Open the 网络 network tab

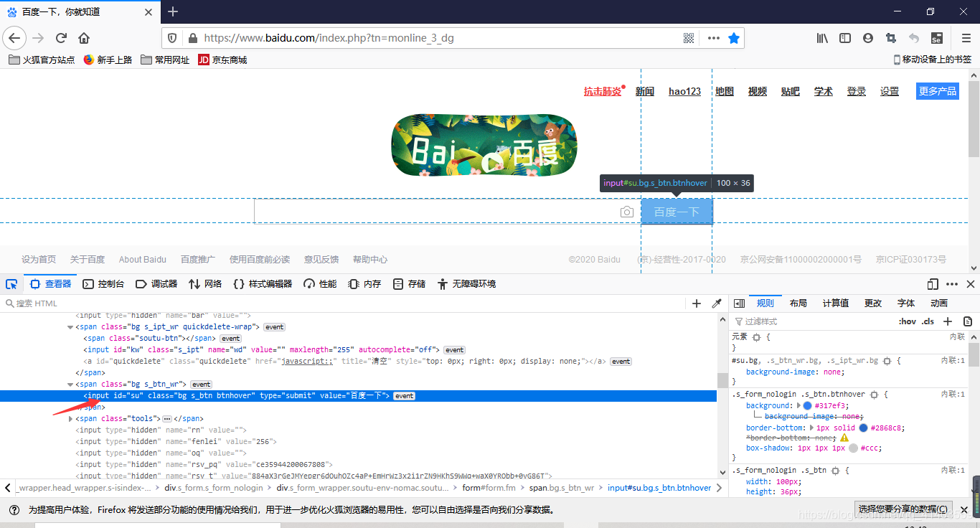[x=205, y=284]
